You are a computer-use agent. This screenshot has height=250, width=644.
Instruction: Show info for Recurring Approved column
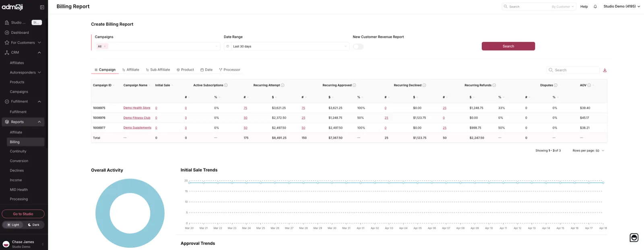pyautogui.click(x=354, y=85)
